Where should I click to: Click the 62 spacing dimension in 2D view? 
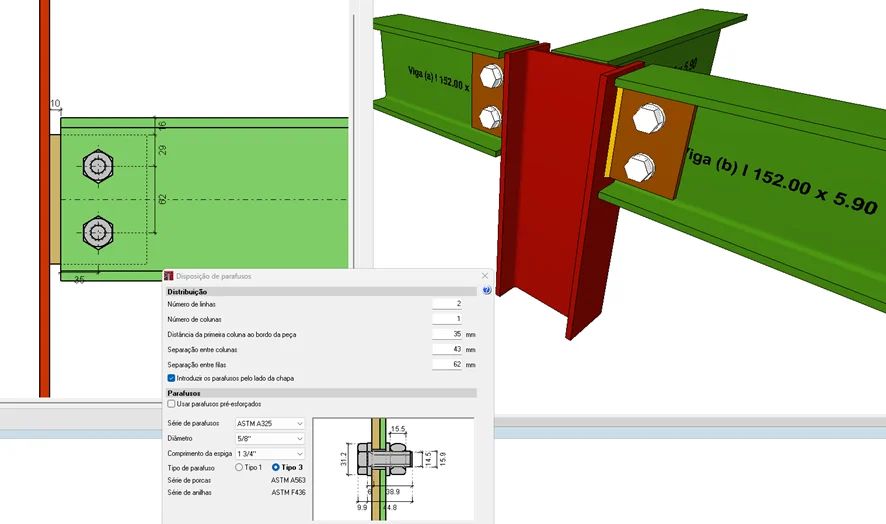[x=162, y=200]
